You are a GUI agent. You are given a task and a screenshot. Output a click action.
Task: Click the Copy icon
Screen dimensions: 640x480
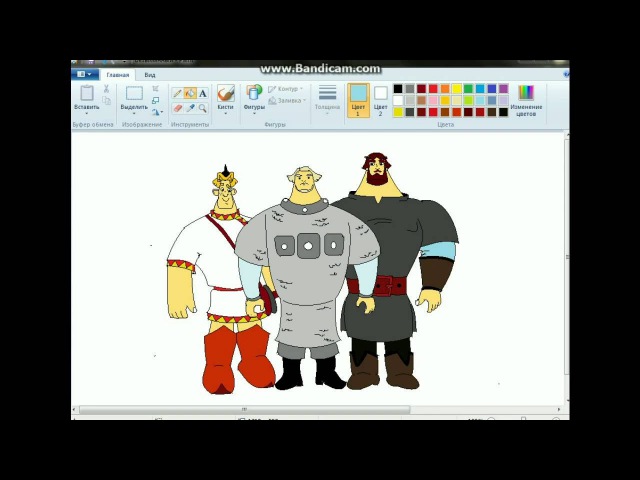tap(106, 100)
